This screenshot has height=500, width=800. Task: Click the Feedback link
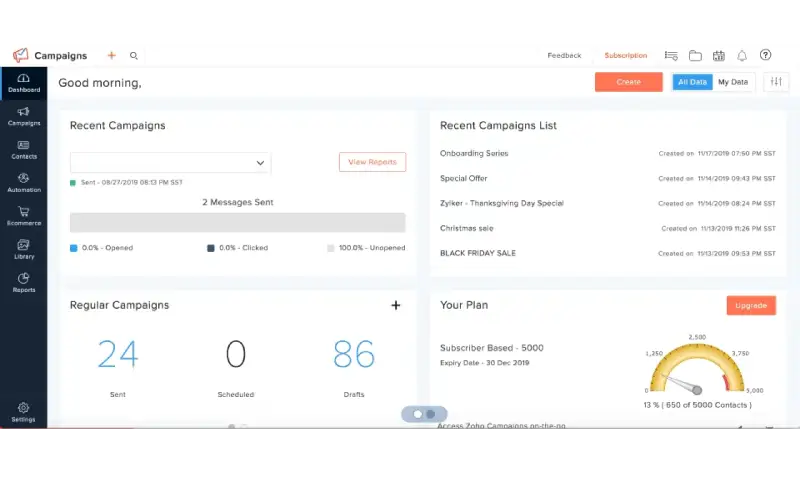tap(564, 55)
